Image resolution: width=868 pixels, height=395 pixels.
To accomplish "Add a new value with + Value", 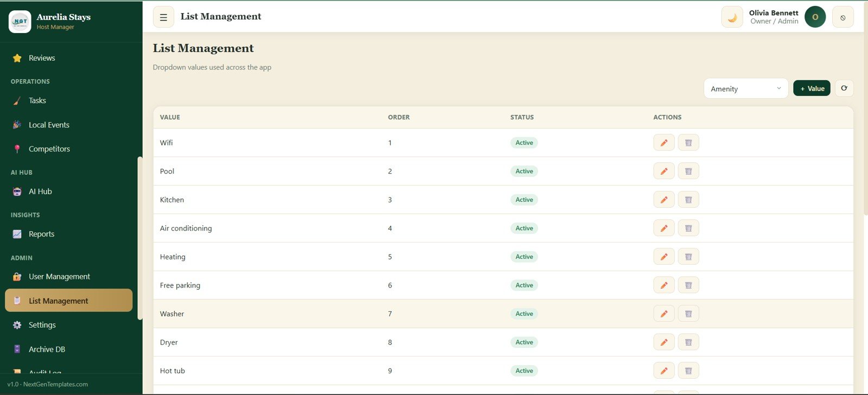I will [x=812, y=88].
